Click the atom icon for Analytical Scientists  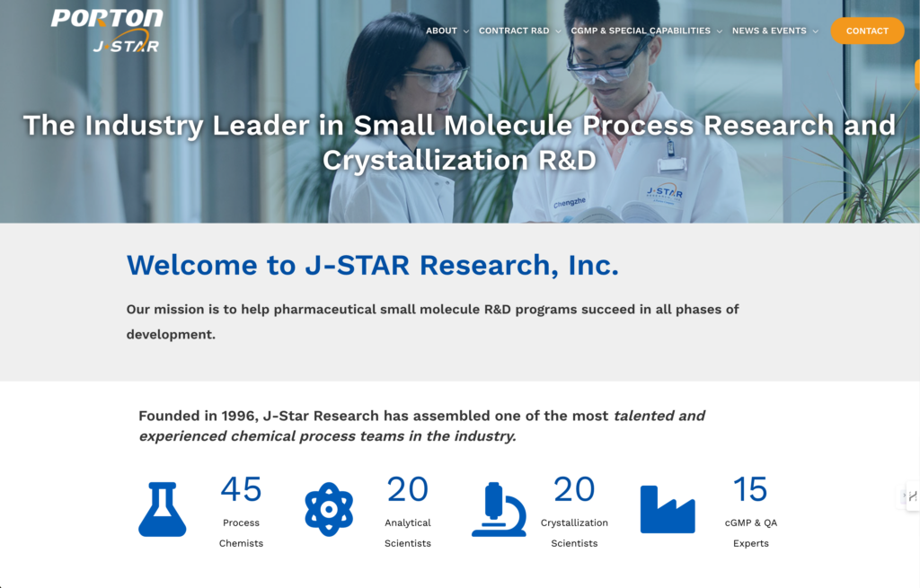point(329,509)
